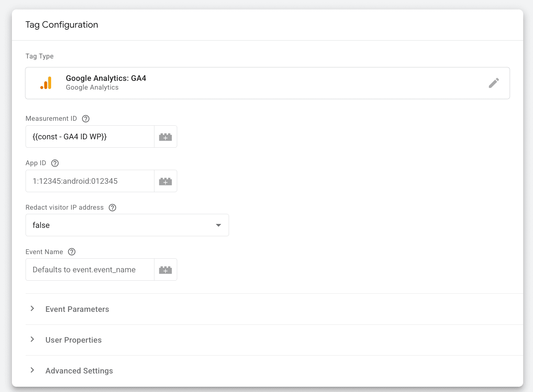
Task: Open the Redact visitor IP address dropdown
Action: pyautogui.click(x=127, y=225)
